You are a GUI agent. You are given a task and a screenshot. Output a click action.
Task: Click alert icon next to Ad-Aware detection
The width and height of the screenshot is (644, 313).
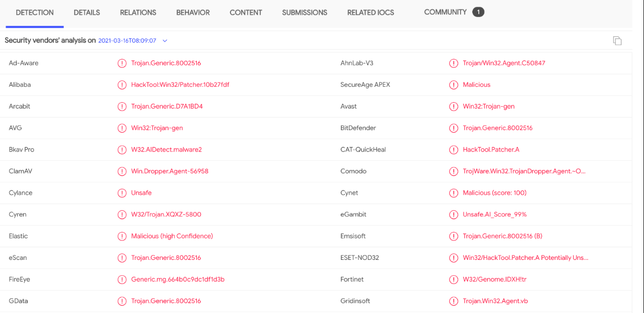(122, 63)
